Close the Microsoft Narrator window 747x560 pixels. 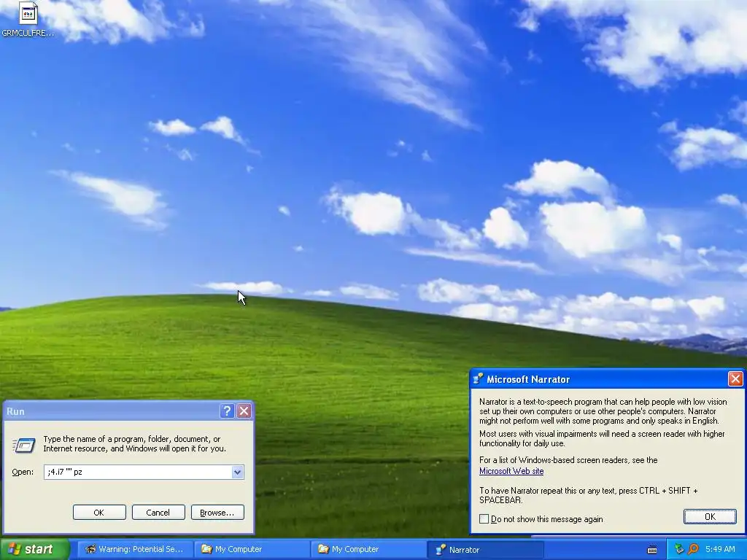pos(735,378)
